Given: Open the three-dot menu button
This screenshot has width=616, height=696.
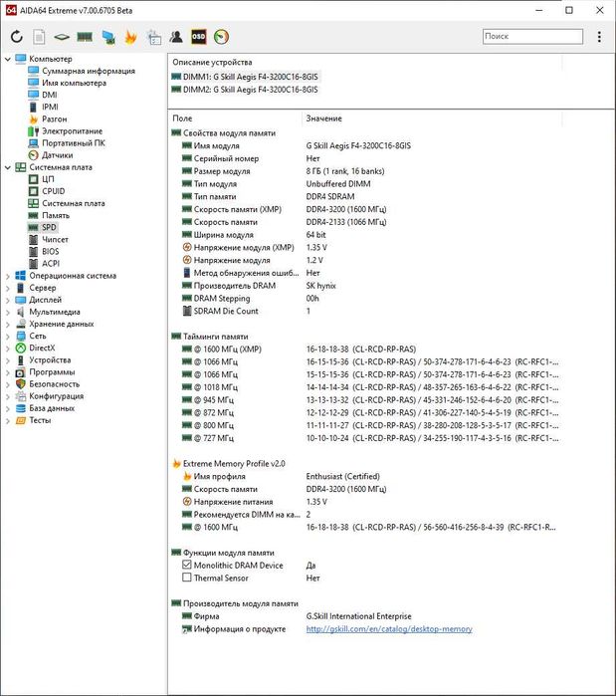Looking at the screenshot, I should click(x=599, y=37).
